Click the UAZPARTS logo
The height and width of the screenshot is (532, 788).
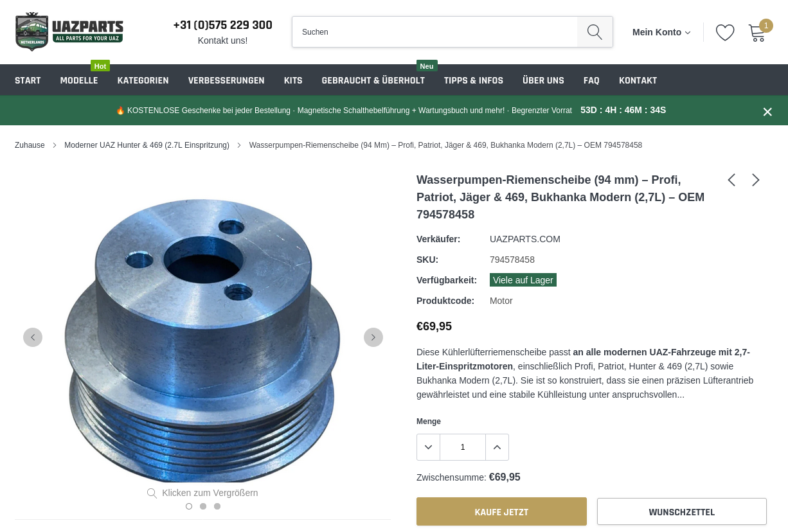[69, 31]
